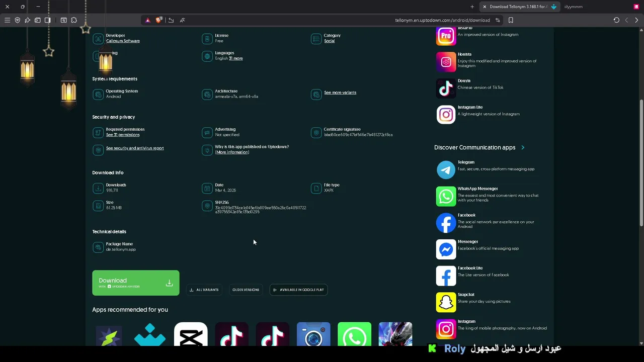Open See 31 permissions link
Viewport: 644px width, 362px height.
(123, 135)
